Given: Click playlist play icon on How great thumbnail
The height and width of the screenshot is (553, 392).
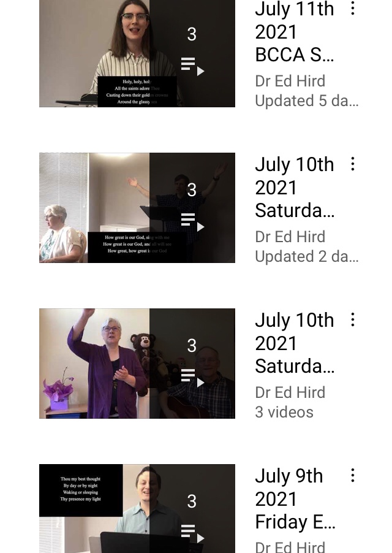Looking at the screenshot, I should point(192,222).
